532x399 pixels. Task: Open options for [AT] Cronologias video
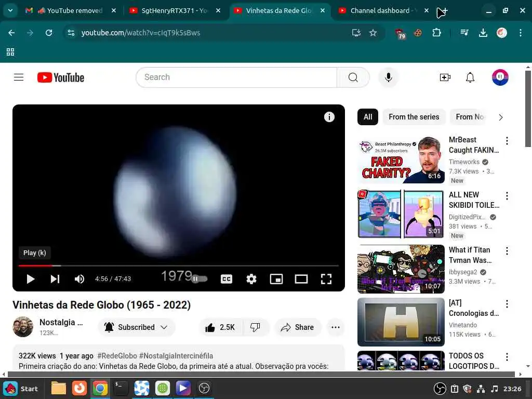click(x=507, y=304)
